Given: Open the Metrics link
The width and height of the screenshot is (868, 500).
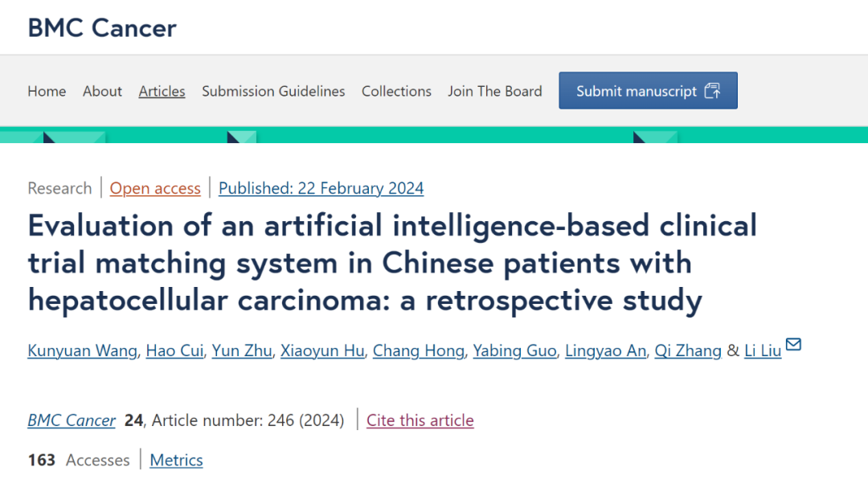Looking at the screenshot, I should (x=176, y=460).
